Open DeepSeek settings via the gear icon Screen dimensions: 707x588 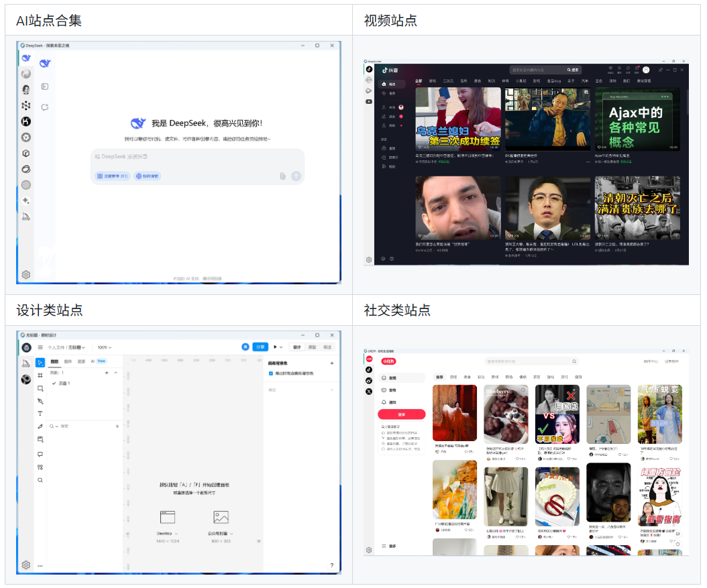(x=25, y=274)
